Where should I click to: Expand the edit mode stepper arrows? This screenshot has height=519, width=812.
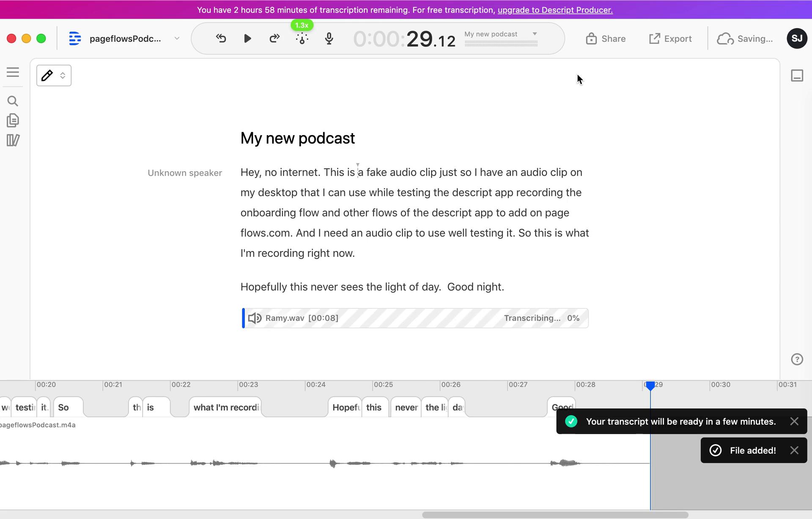point(63,76)
